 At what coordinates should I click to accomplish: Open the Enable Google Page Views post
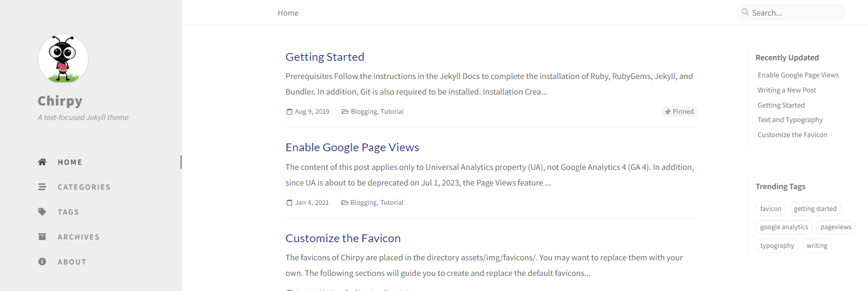[352, 148]
